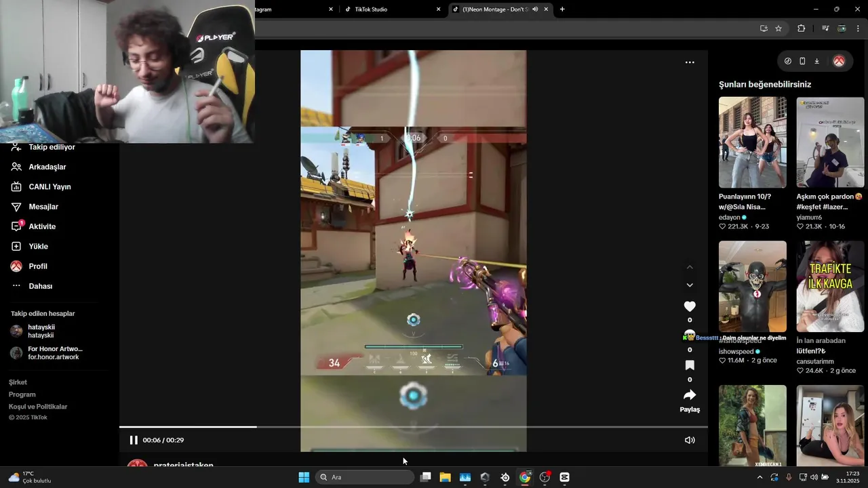
Task: Click the CANLI Yayın camera icon
Action: (16, 186)
